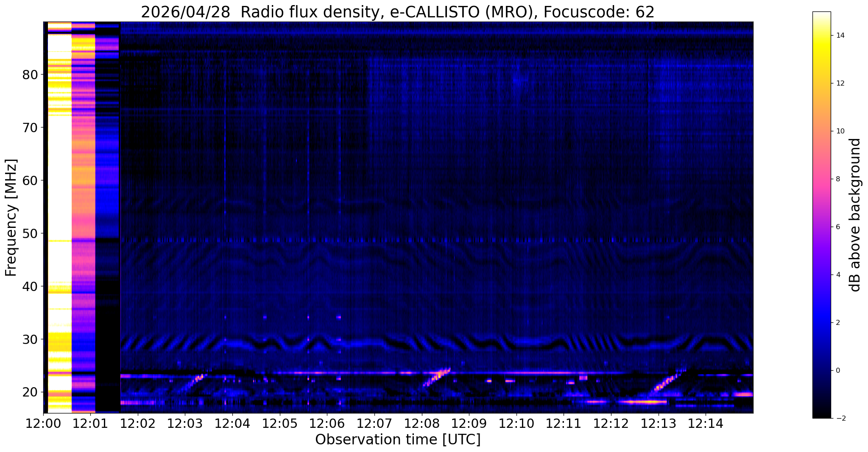The width and height of the screenshot is (868, 452).
Task: Click the 20 MHz frequency tick label
Action: [30, 392]
